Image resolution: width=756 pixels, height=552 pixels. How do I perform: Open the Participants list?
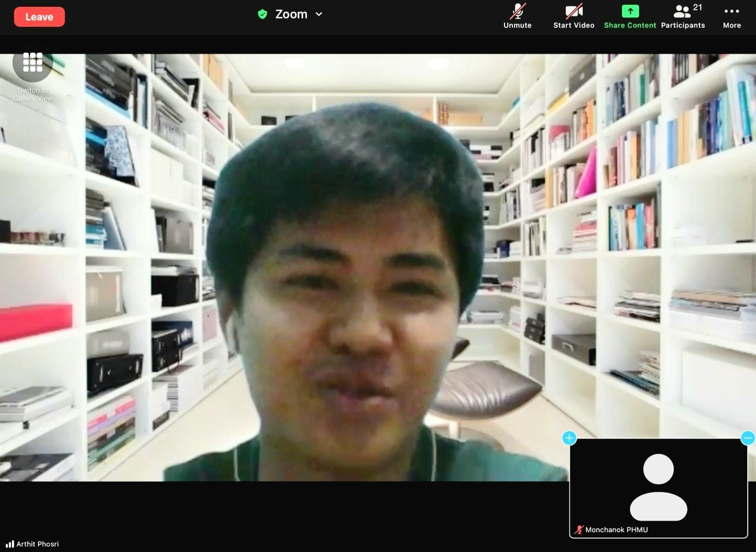click(x=683, y=16)
